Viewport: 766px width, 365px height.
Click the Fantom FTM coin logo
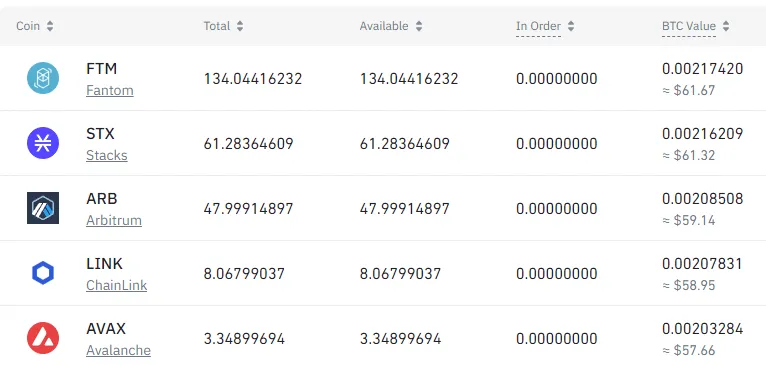click(43, 78)
